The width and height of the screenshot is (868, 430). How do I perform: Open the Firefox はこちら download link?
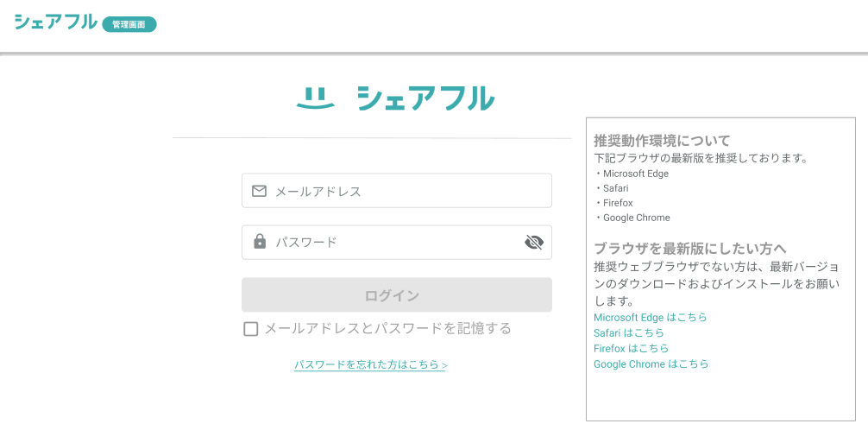pyautogui.click(x=631, y=349)
